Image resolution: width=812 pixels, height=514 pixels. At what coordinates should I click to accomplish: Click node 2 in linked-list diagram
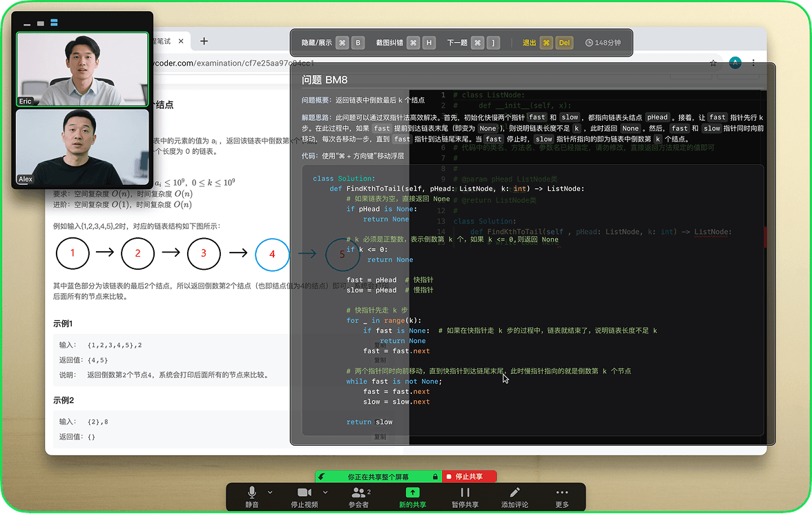(x=138, y=253)
